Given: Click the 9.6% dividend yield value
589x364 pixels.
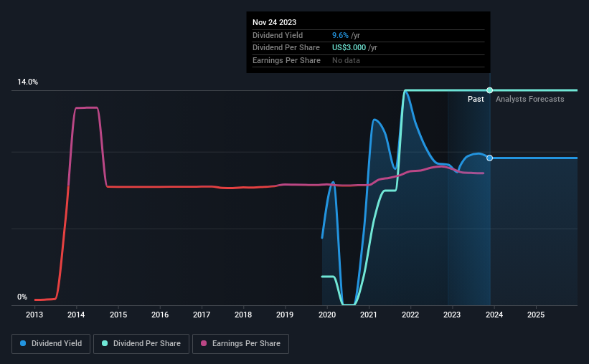Looking at the screenshot, I should point(340,35).
